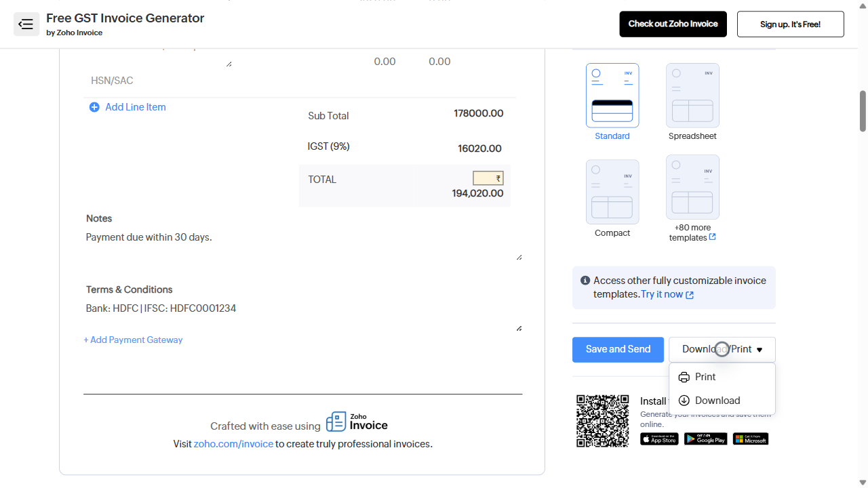Add a new line item using the plus icon
This screenshot has height=488, width=868.
click(94, 107)
